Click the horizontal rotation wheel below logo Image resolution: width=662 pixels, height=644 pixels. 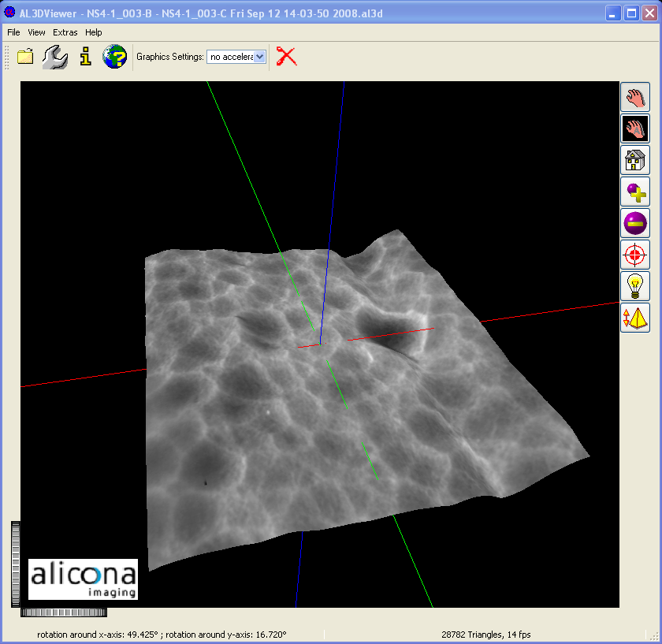[63, 612]
